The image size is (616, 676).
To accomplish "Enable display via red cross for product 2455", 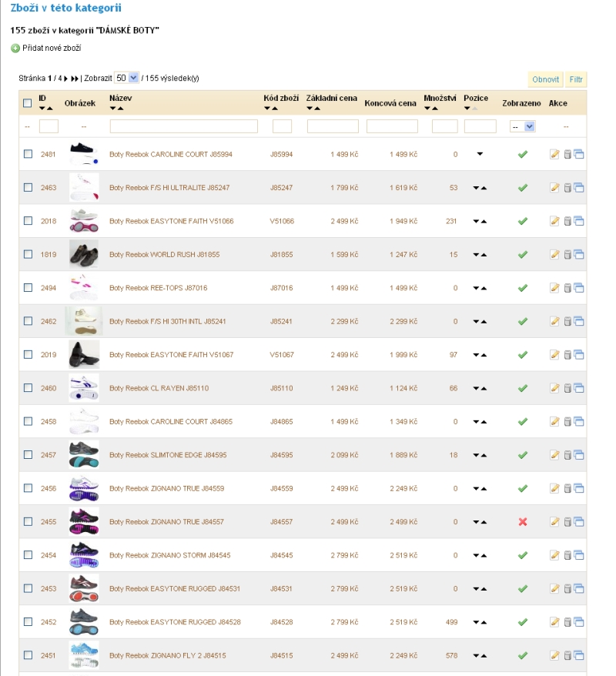I will [522, 522].
